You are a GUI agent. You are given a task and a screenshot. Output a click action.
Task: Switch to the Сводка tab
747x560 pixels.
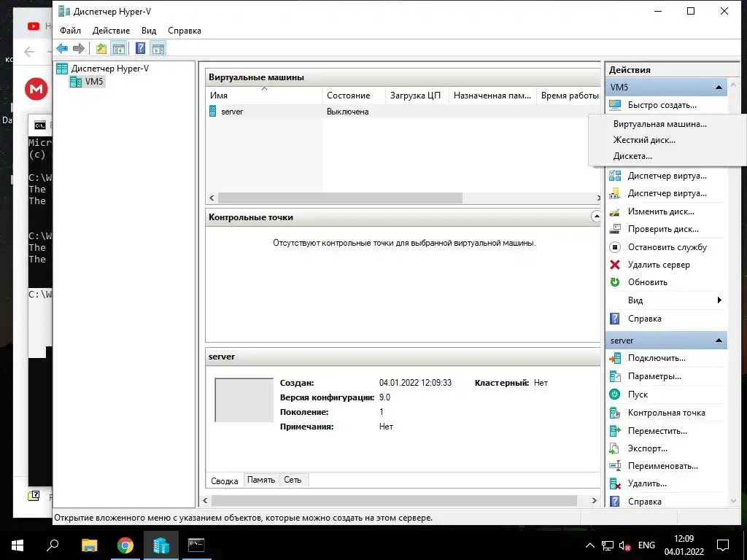pyautogui.click(x=225, y=481)
